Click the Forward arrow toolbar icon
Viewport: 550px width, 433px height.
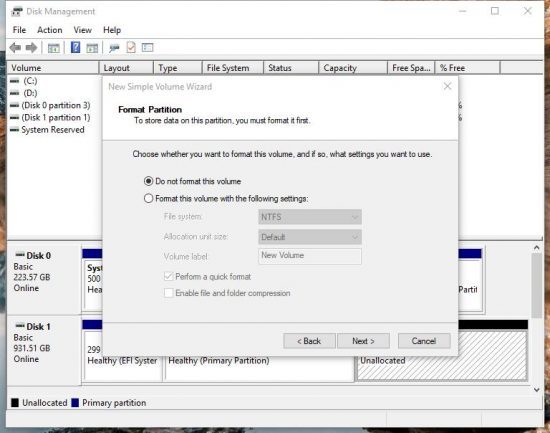point(32,48)
